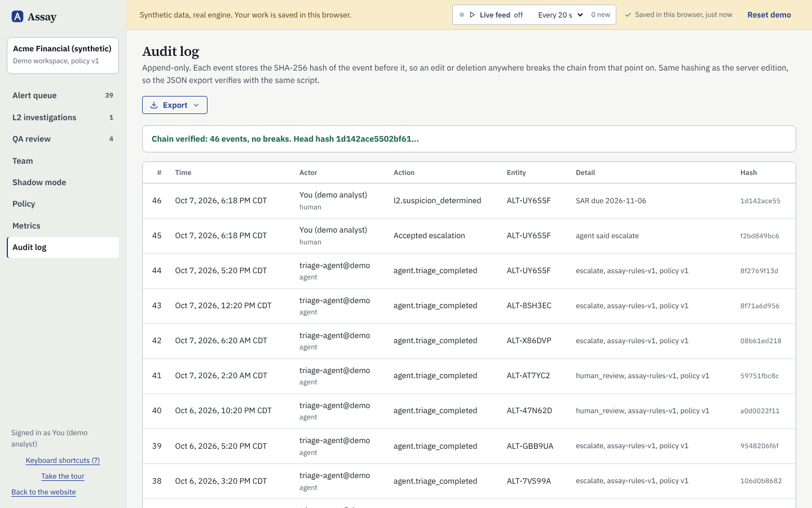The image size is (812, 508).
Task: Click entity ALT-8SH3EC
Action: click(529, 305)
